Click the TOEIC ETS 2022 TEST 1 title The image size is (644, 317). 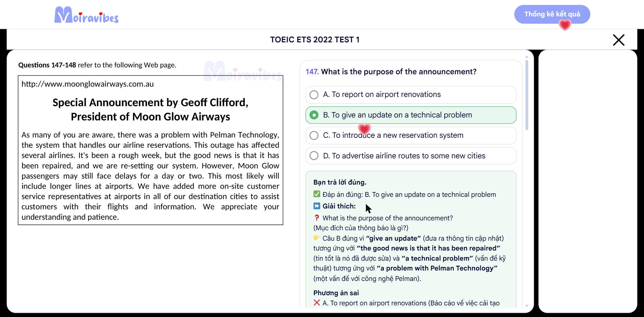tap(315, 40)
